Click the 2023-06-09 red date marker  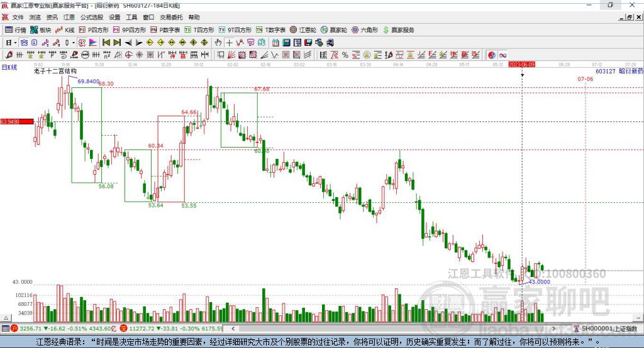521,65
